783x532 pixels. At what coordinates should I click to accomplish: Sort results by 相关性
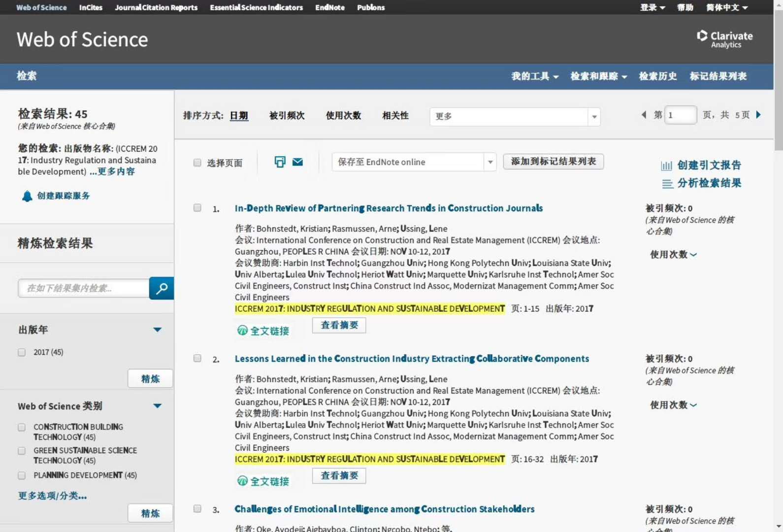tap(395, 116)
